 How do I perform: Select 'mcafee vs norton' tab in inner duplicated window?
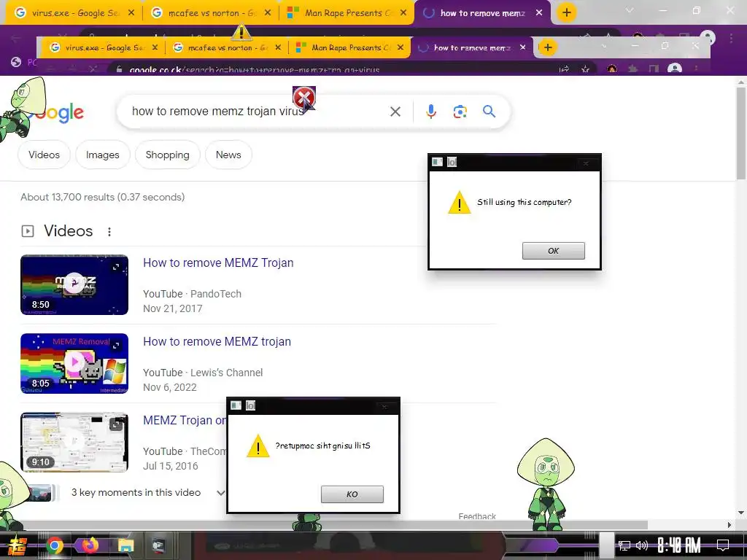tap(228, 47)
